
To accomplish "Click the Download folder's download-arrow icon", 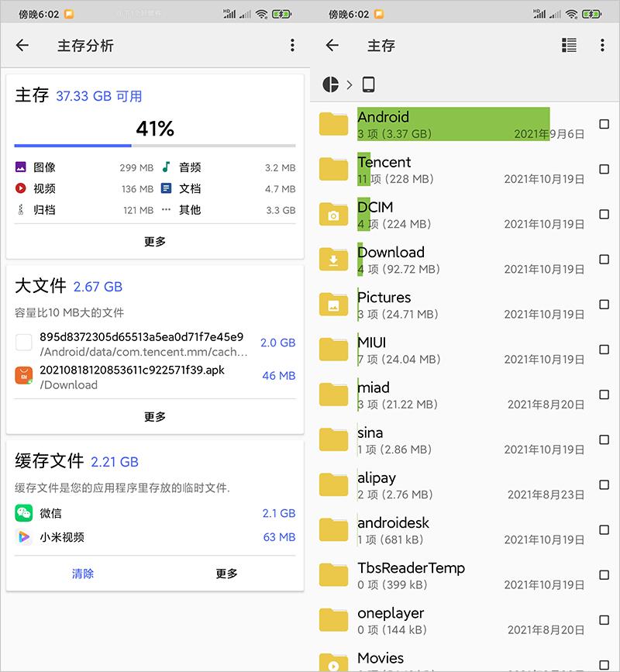I will click(x=333, y=259).
